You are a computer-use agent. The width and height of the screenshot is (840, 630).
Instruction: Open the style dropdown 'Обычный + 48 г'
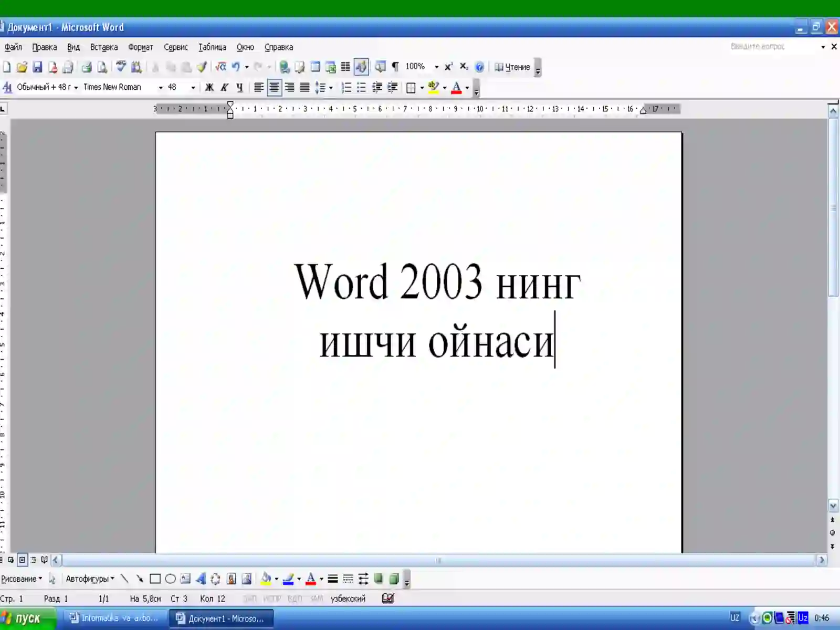76,88
